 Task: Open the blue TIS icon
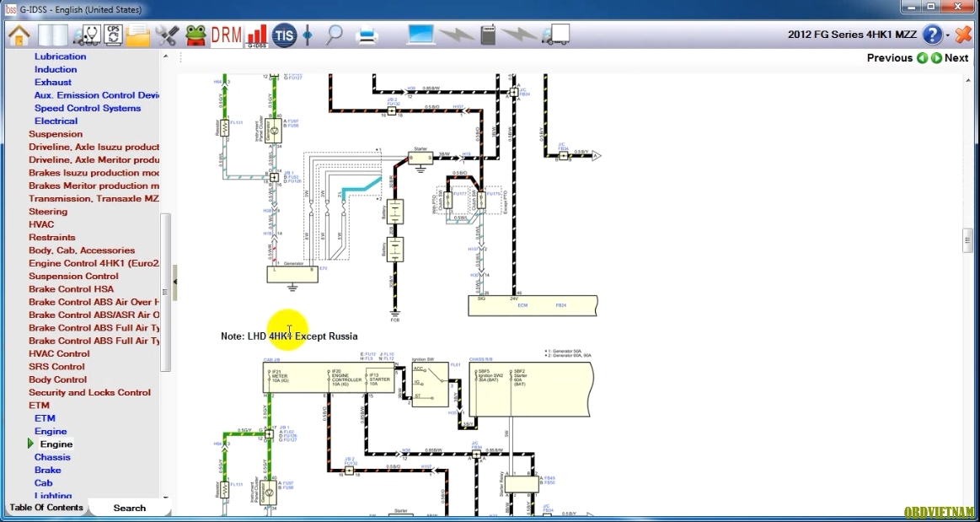coord(284,35)
